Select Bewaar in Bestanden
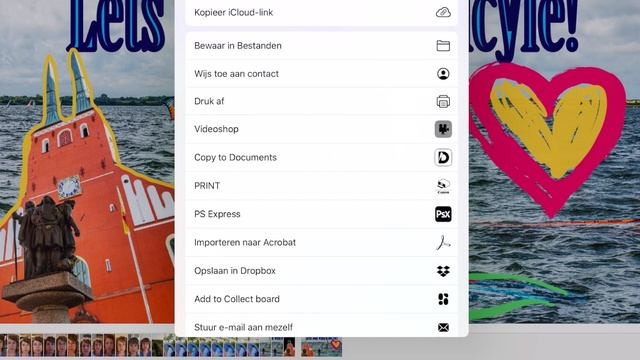 pos(321,46)
